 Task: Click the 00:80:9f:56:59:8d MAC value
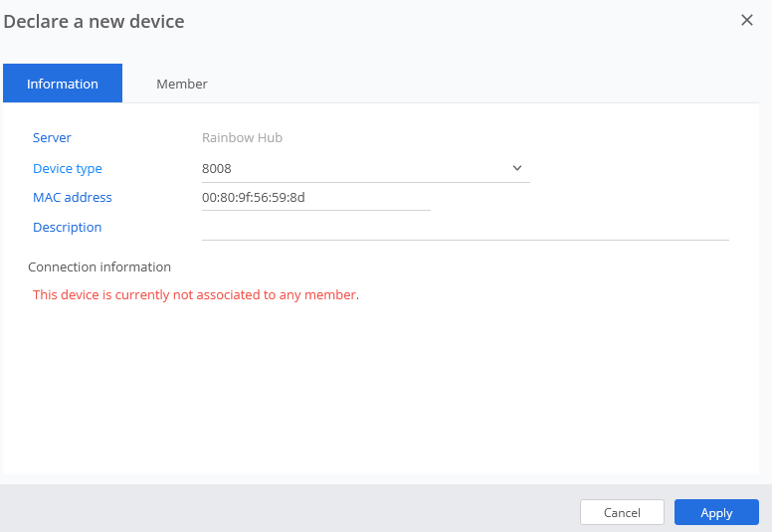(253, 197)
